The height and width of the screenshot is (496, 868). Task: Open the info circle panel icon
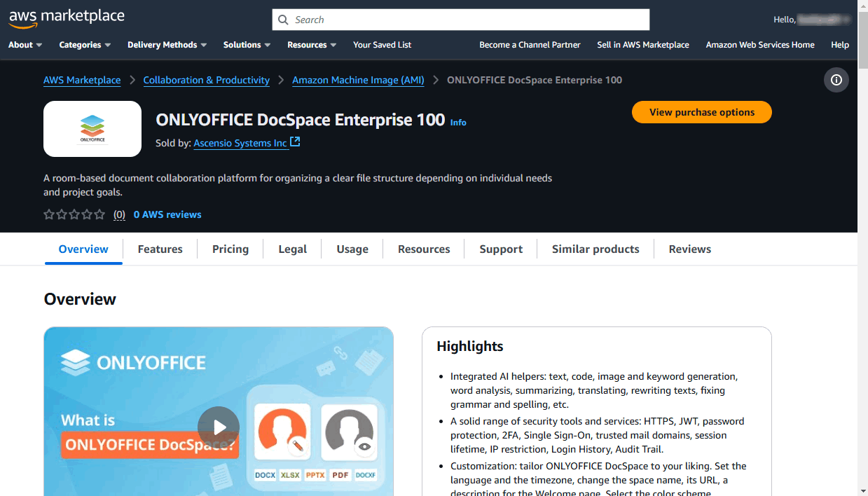tap(836, 80)
